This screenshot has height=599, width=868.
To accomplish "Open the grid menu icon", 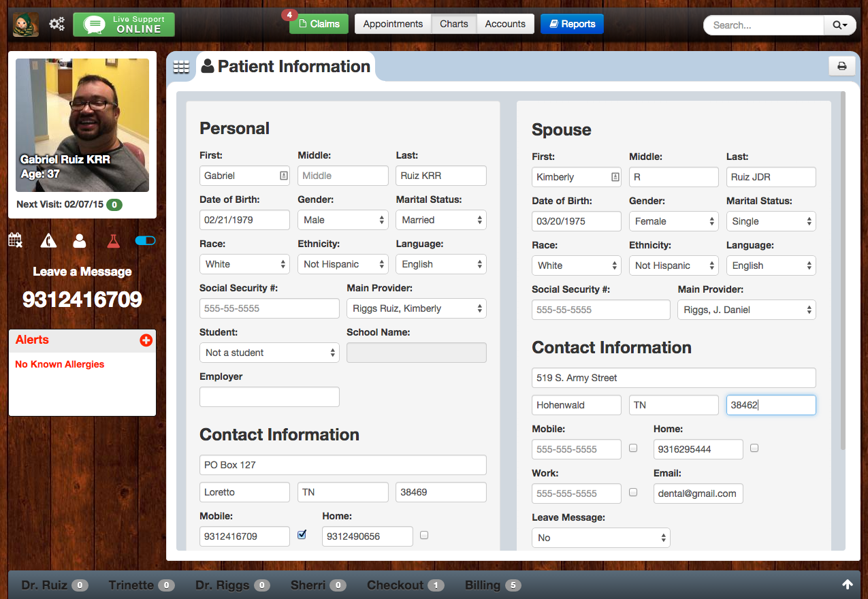I will [181, 67].
